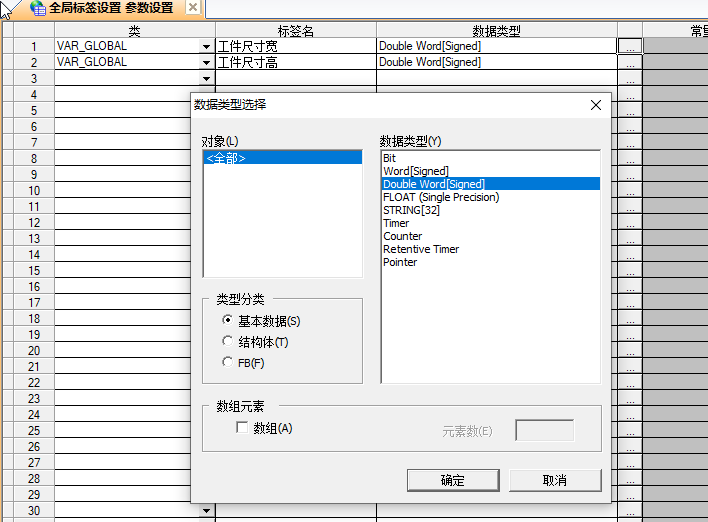708x522 pixels.
Task: Click the 取消 button
Action: click(x=555, y=480)
